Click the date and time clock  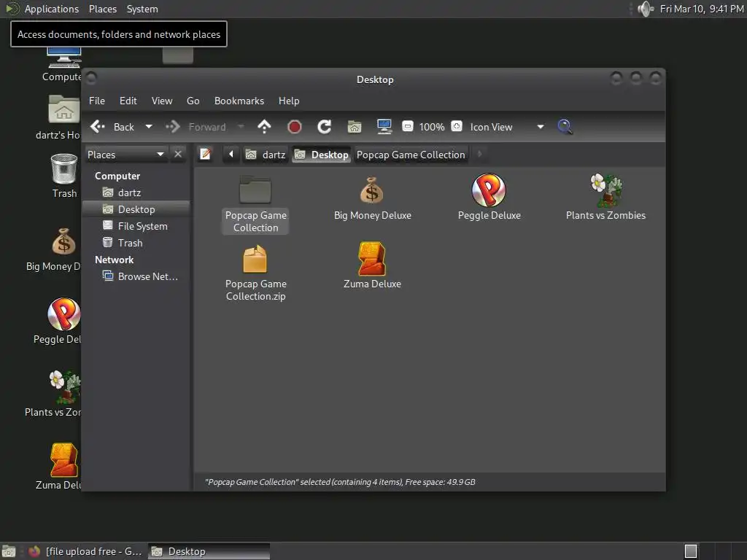[x=701, y=9]
